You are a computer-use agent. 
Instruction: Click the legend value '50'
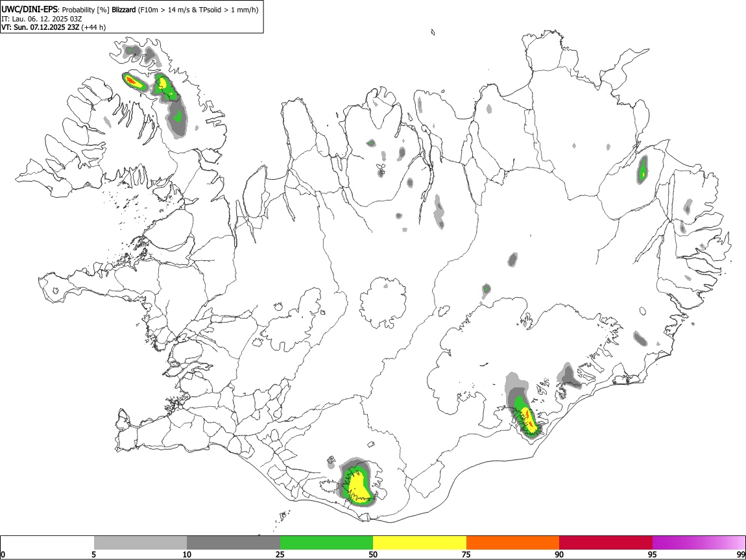click(x=373, y=554)
